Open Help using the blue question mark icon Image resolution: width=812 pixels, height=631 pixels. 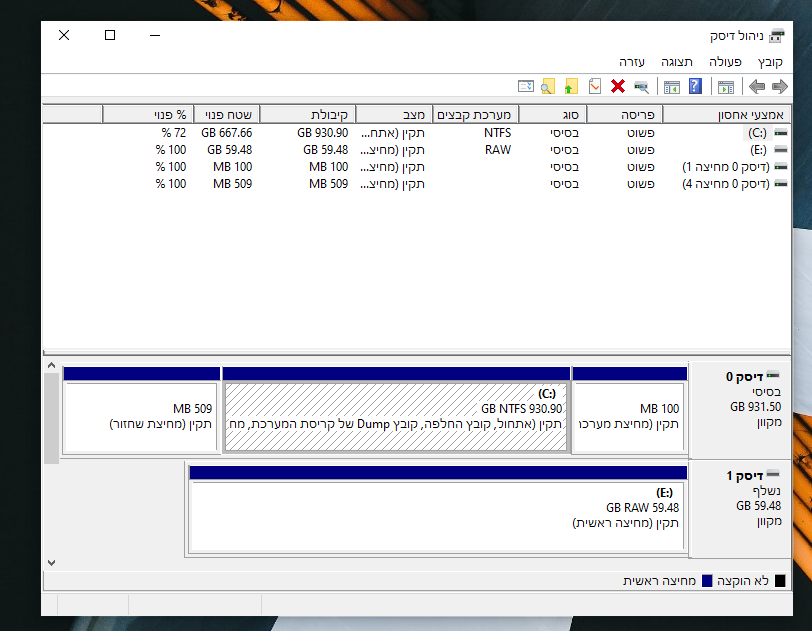(693, 84)
